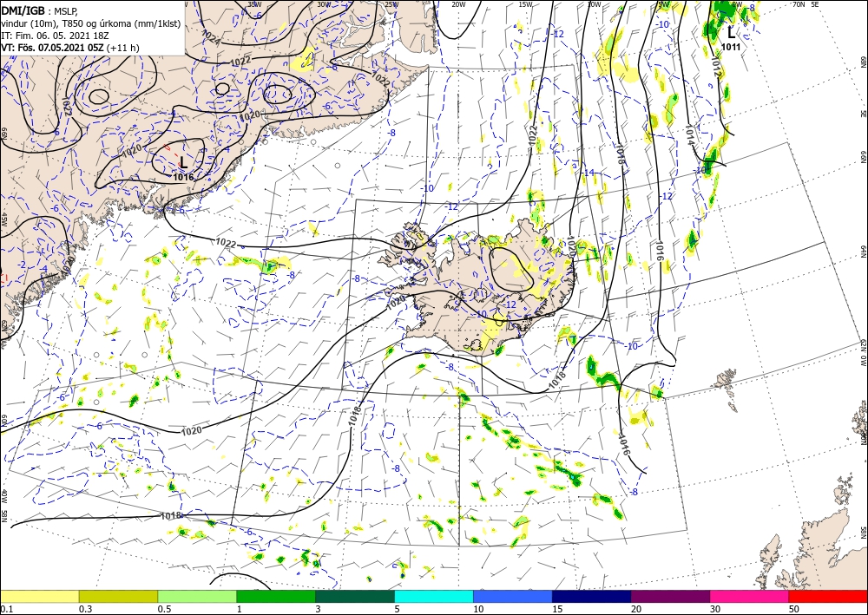Select the green 1–3 legend color band

(276, 596)
